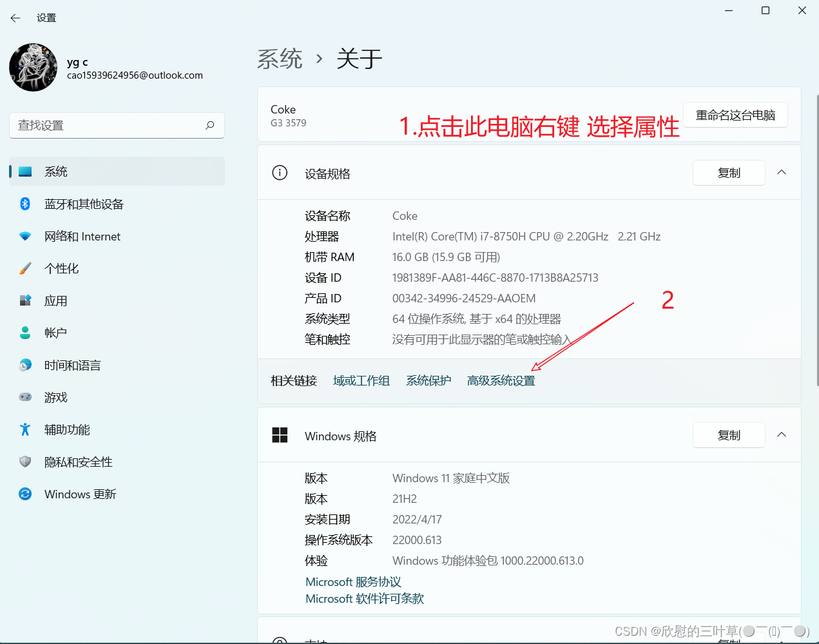819x644 pixels.
Task: Open the 游戏 settings category
Action: [x=56, y=397]
